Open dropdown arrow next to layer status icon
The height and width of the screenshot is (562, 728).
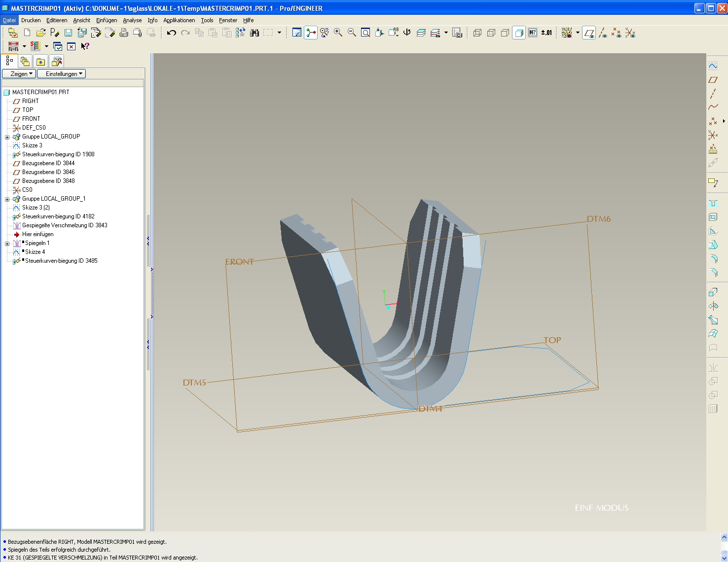tap(446, 33)
